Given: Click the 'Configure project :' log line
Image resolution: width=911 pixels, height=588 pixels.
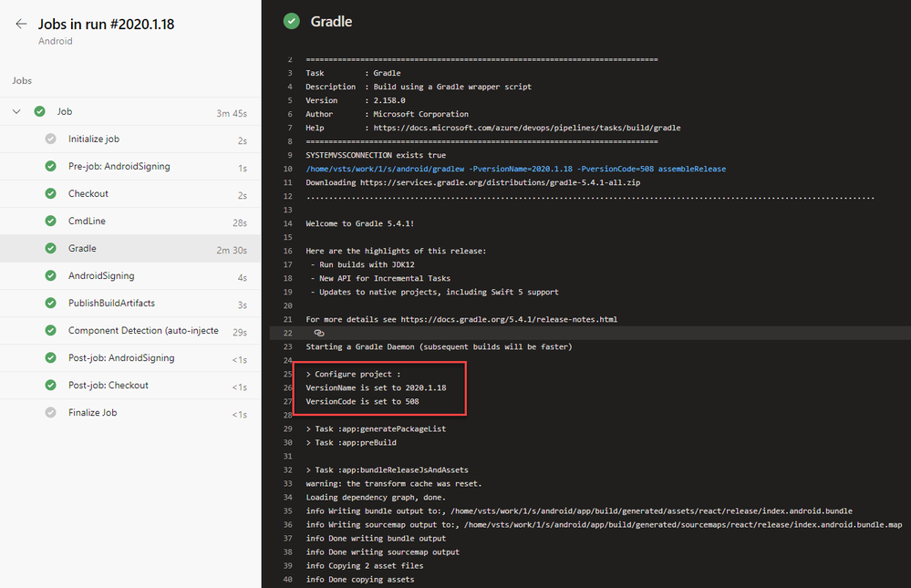Looking at the screenshot, I should coord(353,374).
